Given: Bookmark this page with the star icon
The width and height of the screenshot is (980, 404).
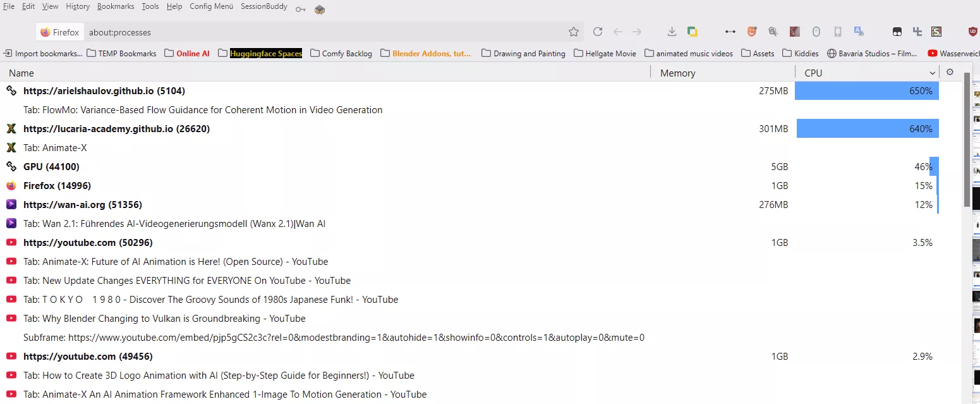Looking at the screenshot, I should coord(574,32).
